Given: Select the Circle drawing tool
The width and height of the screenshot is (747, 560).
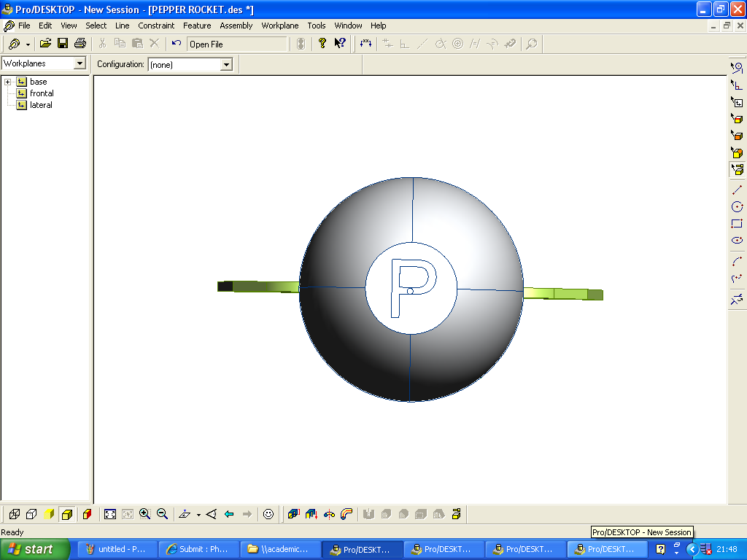Looking at the screenshot, I should coord(737,207).
